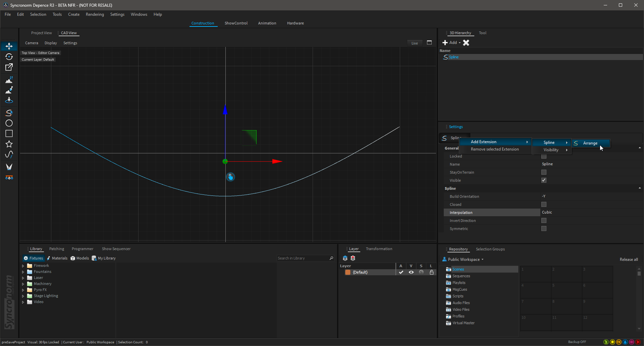Expand the Fountains folder

coord(23,272)
